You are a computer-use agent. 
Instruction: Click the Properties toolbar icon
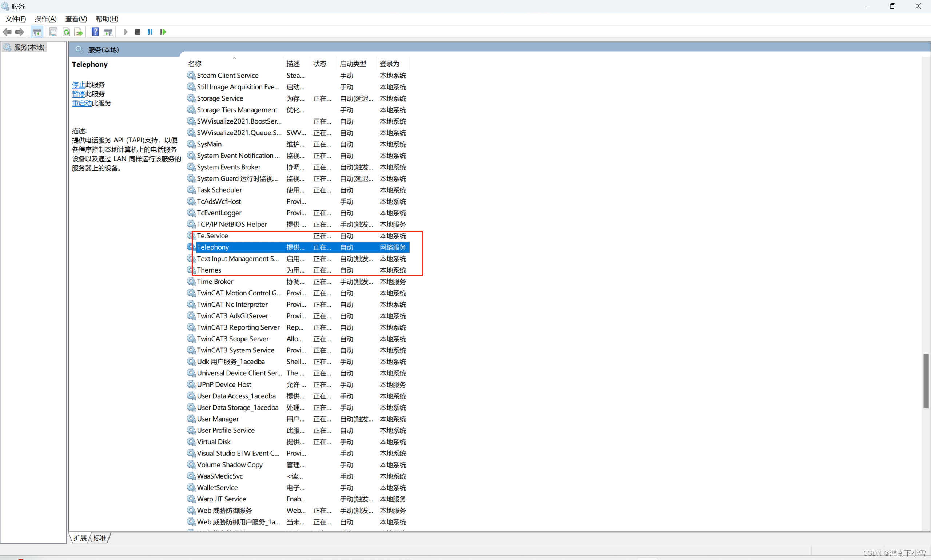[53, 32]
